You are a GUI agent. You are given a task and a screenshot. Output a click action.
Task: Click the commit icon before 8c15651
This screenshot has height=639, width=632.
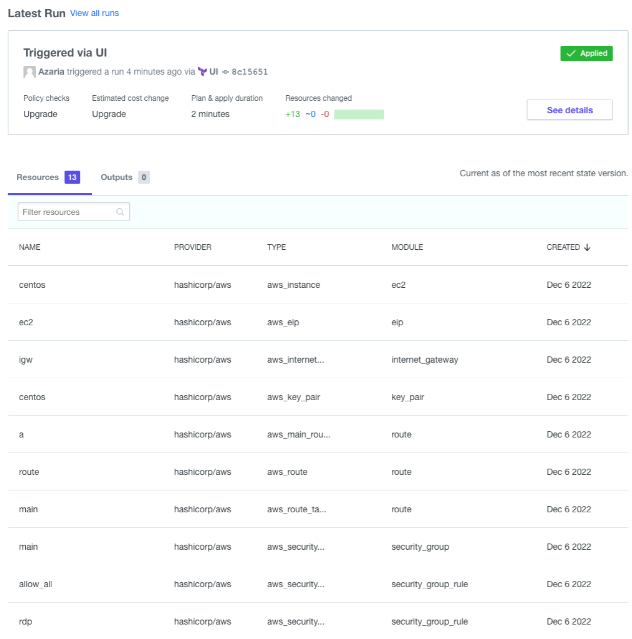(226, 72)
